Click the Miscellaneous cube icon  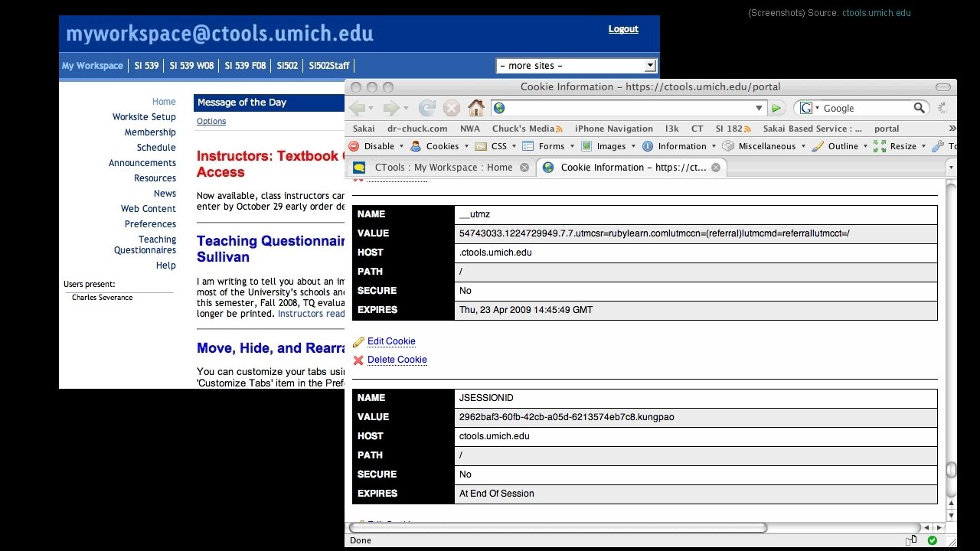coord(728,146)
